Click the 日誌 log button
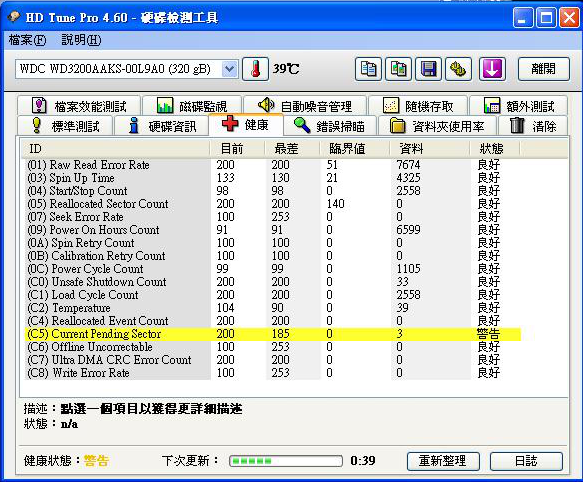This screenshot has width=584, height=482. [x=526, y=461]
